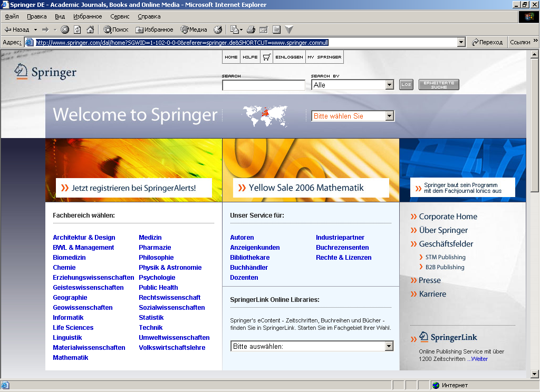Open the 'Bitte auswählen:' SpringerLink dropdown

pyautogui.click(x=389, y=346)
